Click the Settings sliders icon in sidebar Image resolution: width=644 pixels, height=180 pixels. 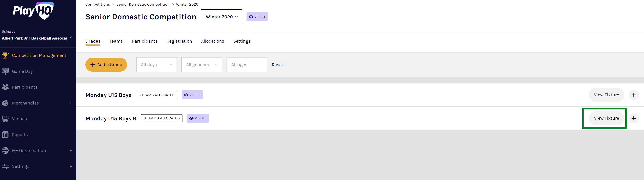[x=5, y=166]
